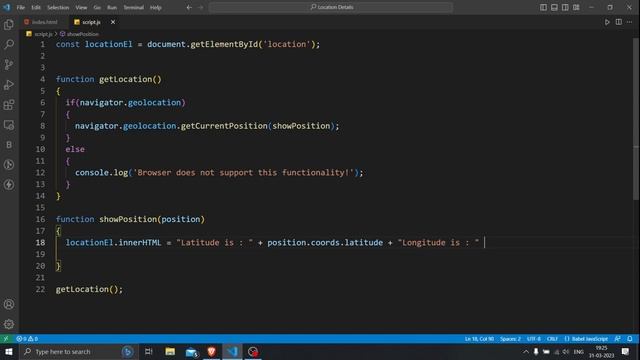Click 'Ln 18, Col 90' in status bar

point(479,339)
